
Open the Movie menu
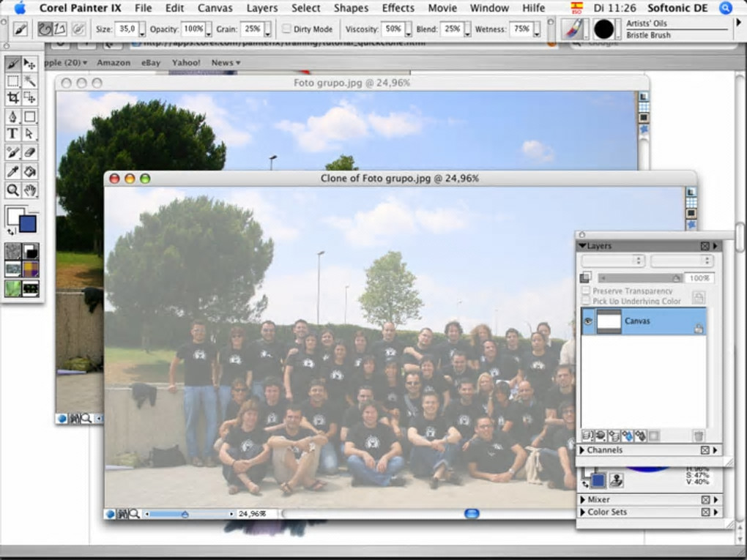pos(442,7)
